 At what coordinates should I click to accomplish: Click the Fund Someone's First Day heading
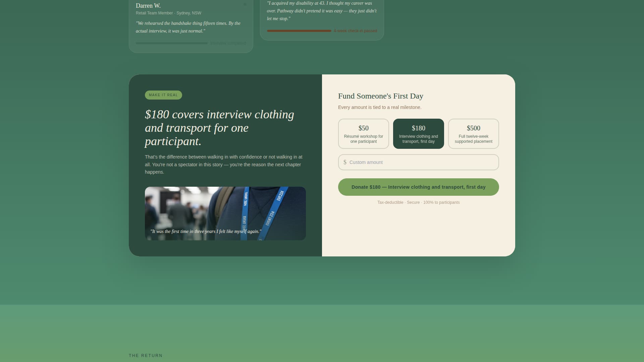pyautogui.click(x=380, y=96)
